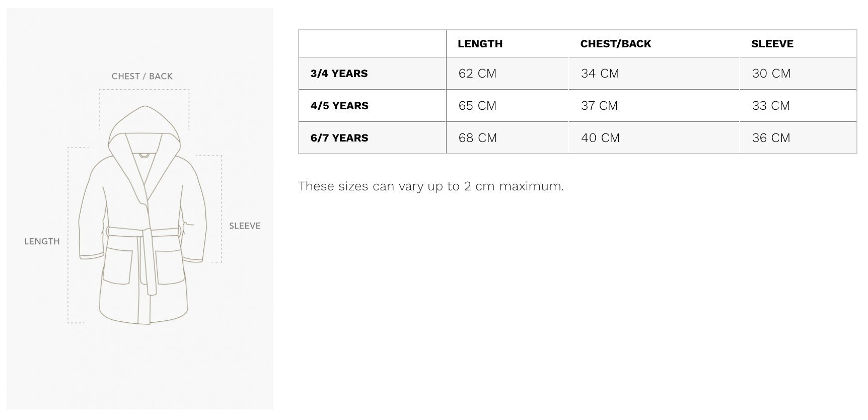This screenshot has width=868, height=420.
Task: Click the LENGTH label beside the robe
Action: (x=42, y=242)
